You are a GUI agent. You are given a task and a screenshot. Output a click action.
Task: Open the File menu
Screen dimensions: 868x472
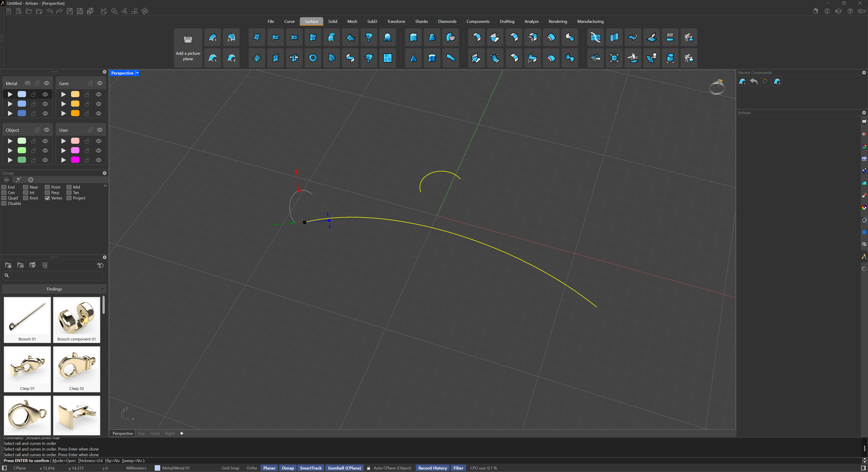point(271,21)
